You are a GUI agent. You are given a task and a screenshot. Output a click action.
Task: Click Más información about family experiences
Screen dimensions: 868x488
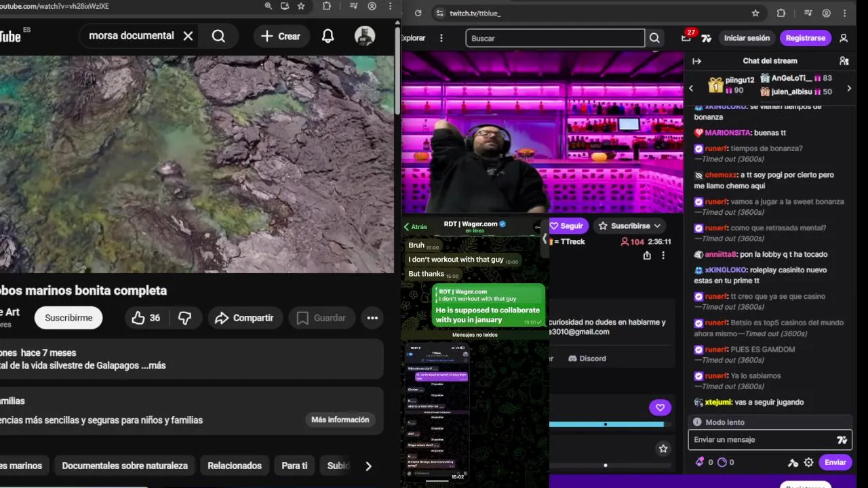[340, 420]
